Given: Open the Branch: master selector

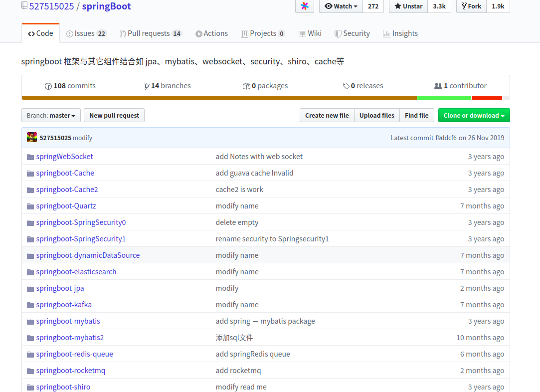Looking at the screenshot, I should pyautogui.click(x=51, y=115).
